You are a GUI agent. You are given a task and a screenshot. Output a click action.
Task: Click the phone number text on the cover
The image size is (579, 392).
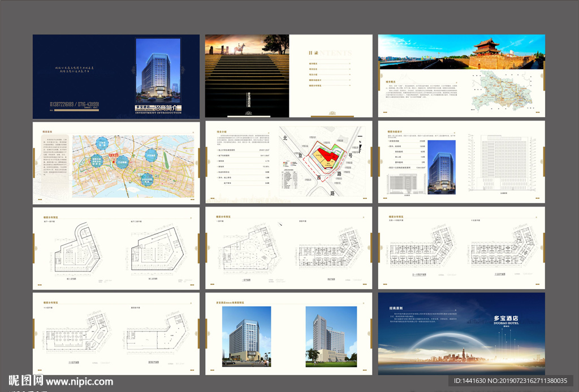click(x=75, y=105)
